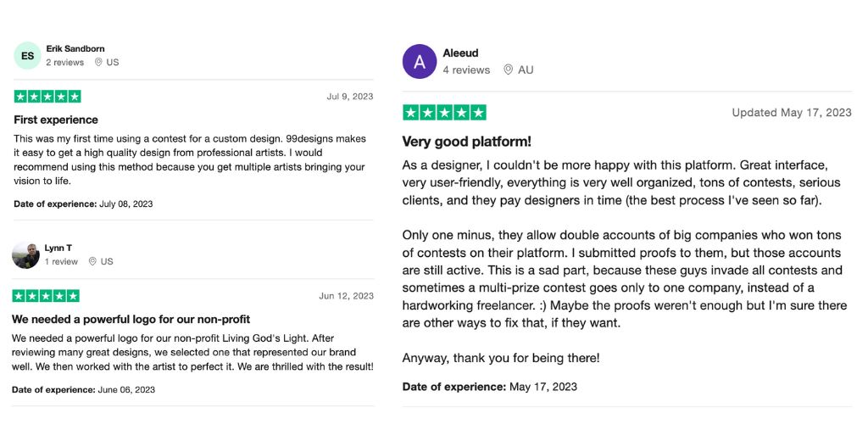Click location pin icon beside AU
Viewport: 868px width, 441px height.
pyautogui.click(x=508, y=70)
